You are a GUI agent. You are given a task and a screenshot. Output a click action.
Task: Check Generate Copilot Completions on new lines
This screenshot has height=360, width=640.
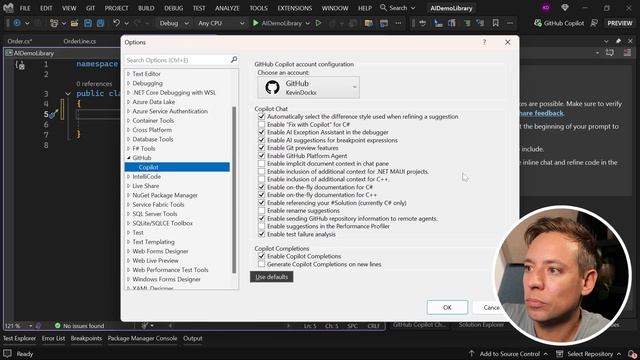click(x=262, y=264)
